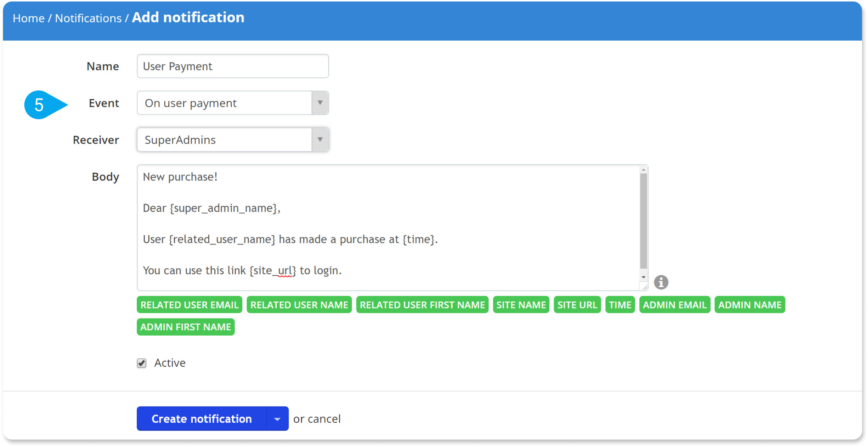Insert the Site Name tag
Viewport: 868px width, 447px height.
(x=521, y=305)
